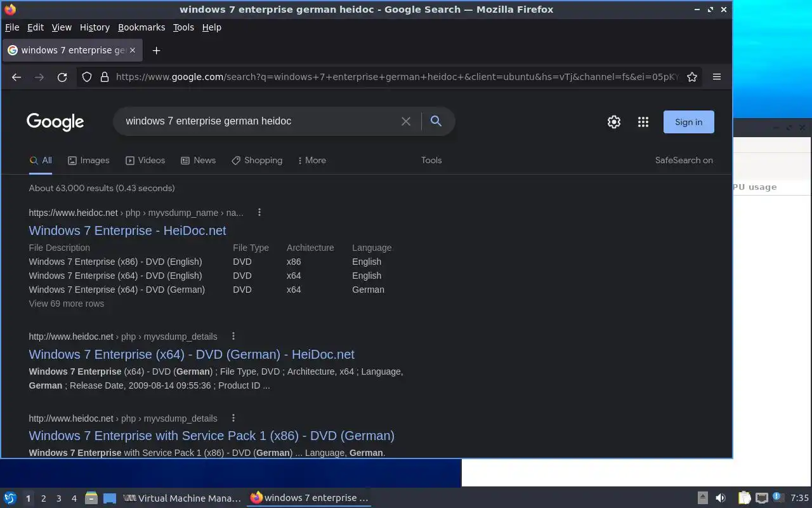Switch to workspace 1
The image size is (812, 508).
[28, 498]
